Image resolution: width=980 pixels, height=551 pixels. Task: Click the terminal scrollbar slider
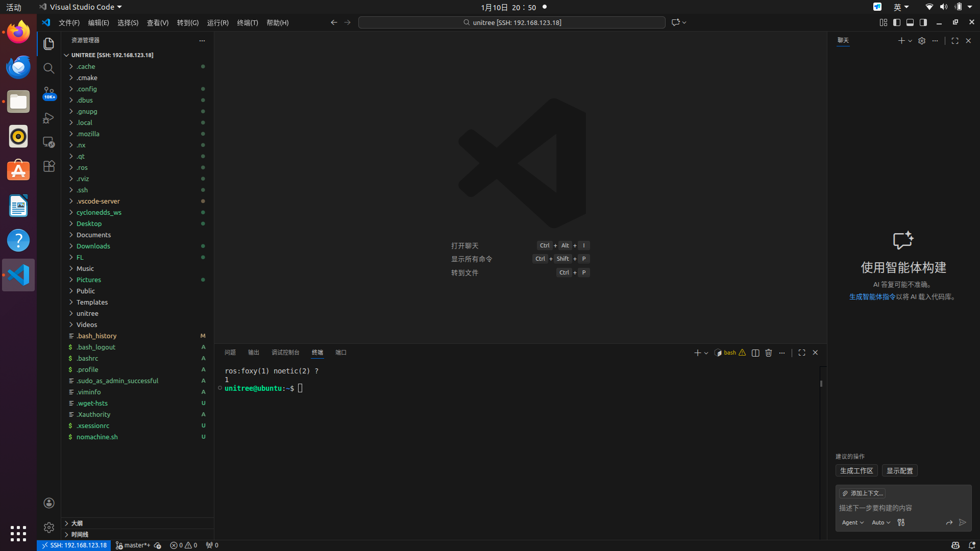[821, 383]
